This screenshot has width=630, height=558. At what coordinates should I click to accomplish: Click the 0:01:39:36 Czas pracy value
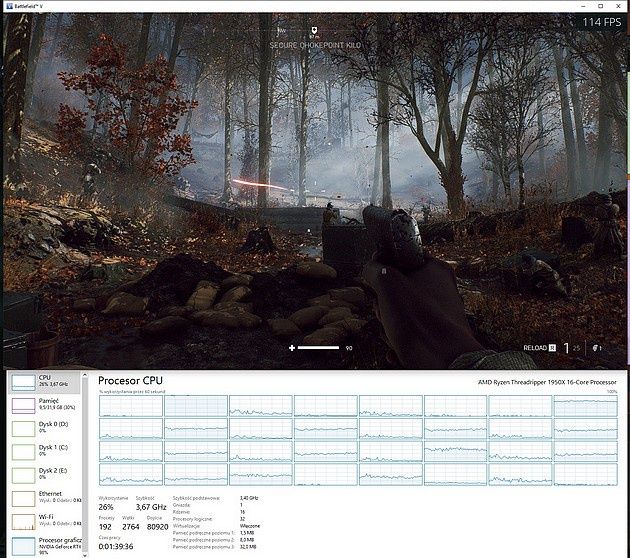pos(116,546)
